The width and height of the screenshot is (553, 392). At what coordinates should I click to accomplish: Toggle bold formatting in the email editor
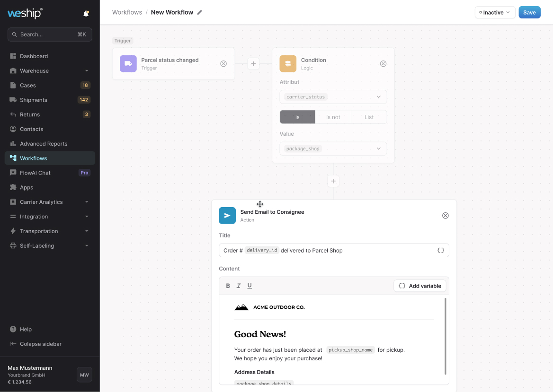[x=228, y=286]
